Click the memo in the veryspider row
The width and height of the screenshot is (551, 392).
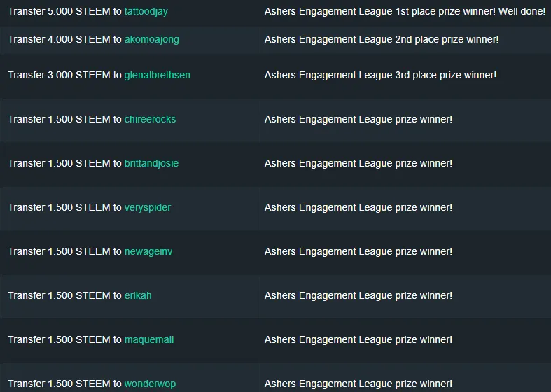click(x=358, y=208)
